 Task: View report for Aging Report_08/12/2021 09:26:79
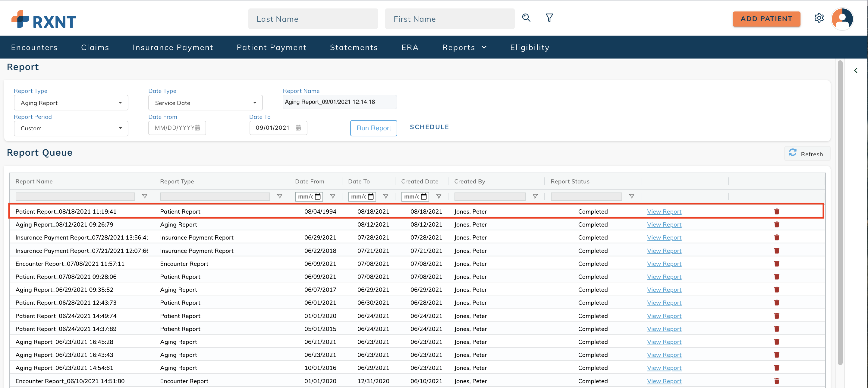click(x=664, y=224)
